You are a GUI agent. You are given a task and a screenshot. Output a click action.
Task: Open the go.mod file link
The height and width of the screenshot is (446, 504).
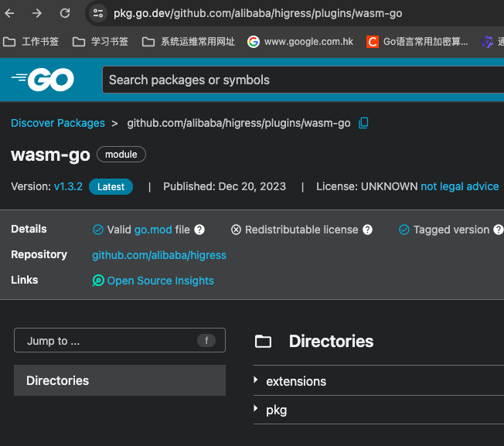(153, 230)
